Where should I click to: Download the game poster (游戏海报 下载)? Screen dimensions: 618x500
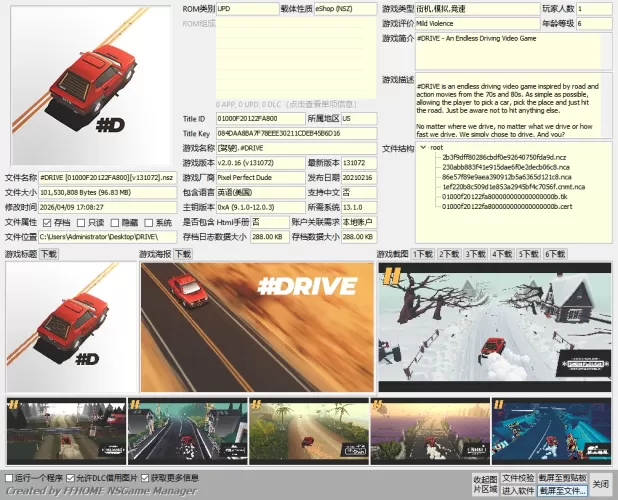tap(183, 254)
